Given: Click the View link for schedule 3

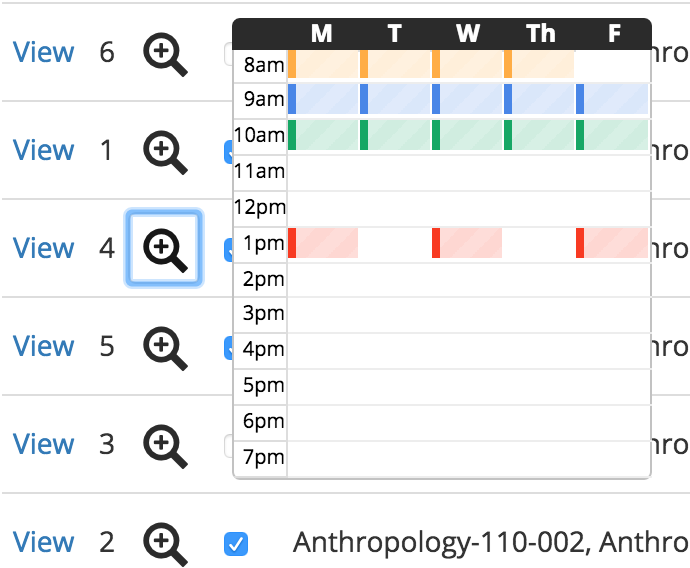Looking at the screenshot, I should 43,445.
